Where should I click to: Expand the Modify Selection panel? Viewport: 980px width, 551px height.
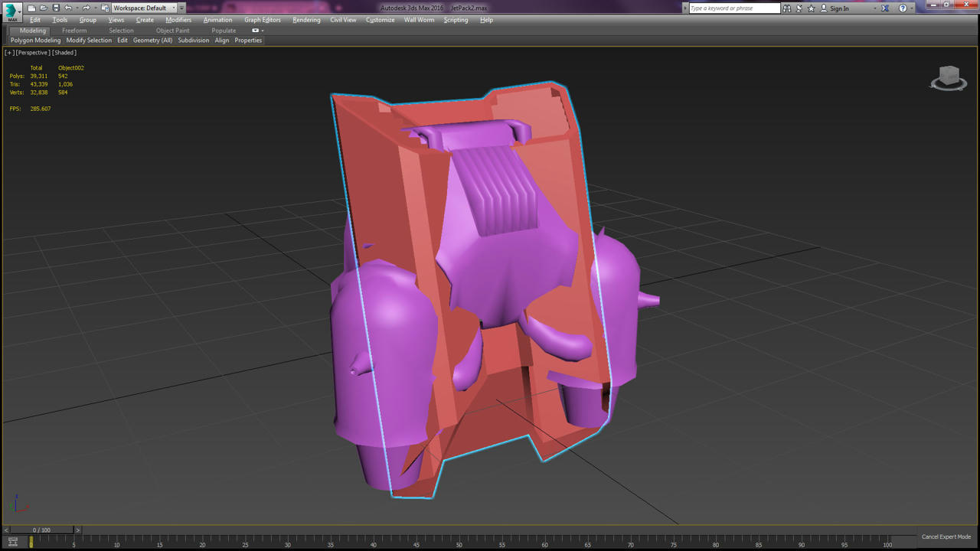[x=89, y=41]
